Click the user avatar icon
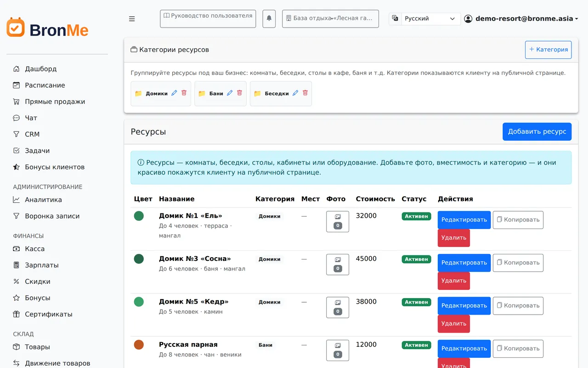The image size is (588, 368). coord(468,19)
